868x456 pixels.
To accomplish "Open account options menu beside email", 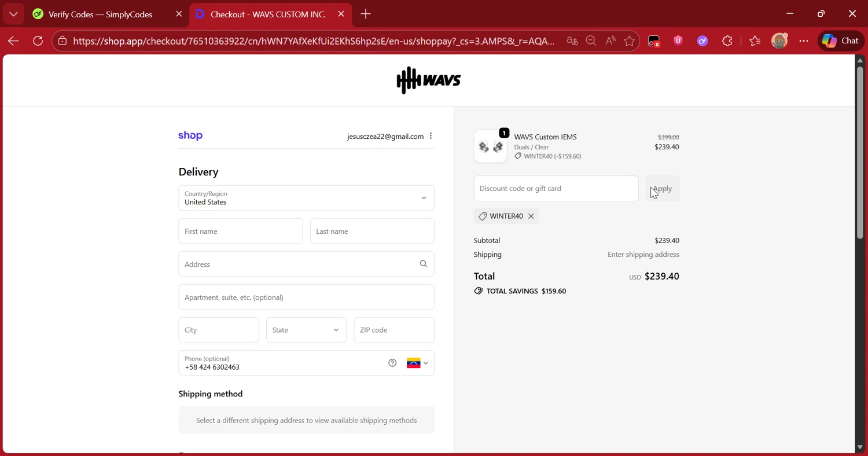I will (x=431, y=136).
